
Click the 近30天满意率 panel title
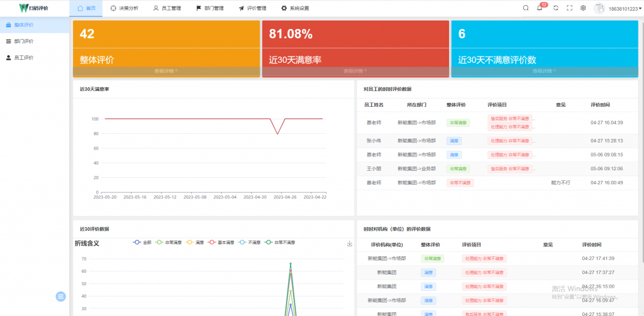(94, 89)
